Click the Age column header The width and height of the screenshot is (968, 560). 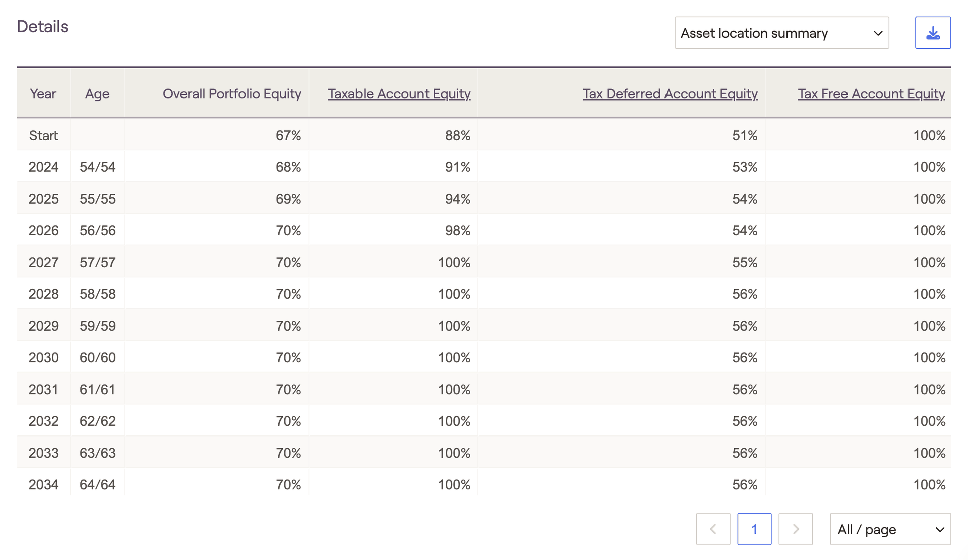(97, 94)
